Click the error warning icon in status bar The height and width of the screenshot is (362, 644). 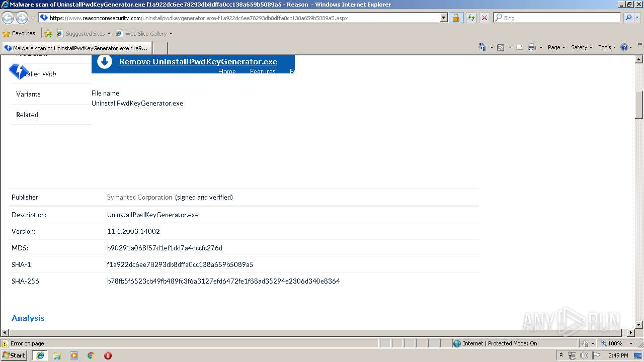[x=6, y=343]
